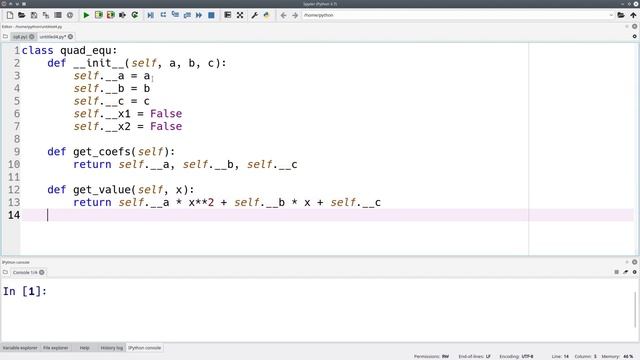Start debugging the file
The height and width of the screenshot is (360, 640).
pyautogui.click(x=151, y=15)
